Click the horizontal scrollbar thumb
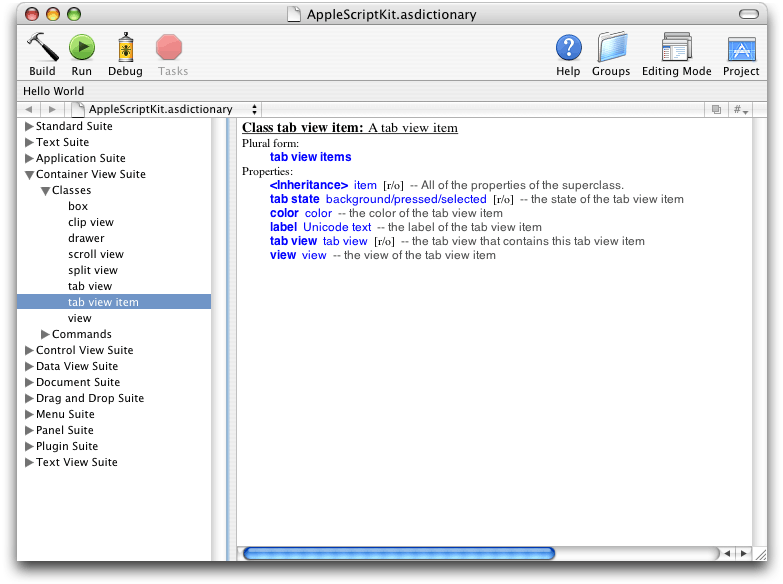 coord(398,553)
